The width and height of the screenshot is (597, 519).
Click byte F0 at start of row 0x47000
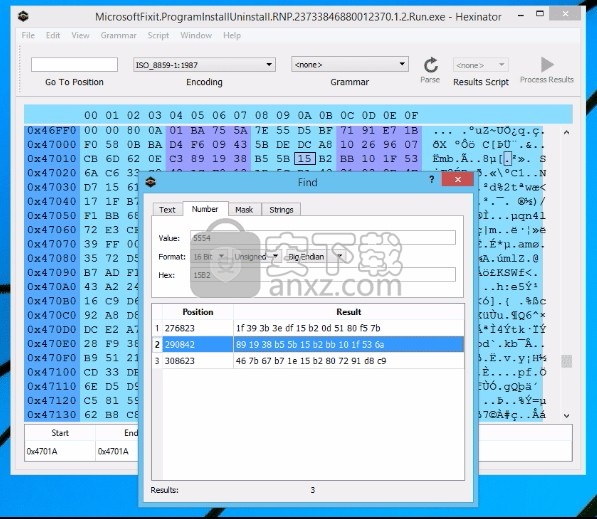pos(91,144)
